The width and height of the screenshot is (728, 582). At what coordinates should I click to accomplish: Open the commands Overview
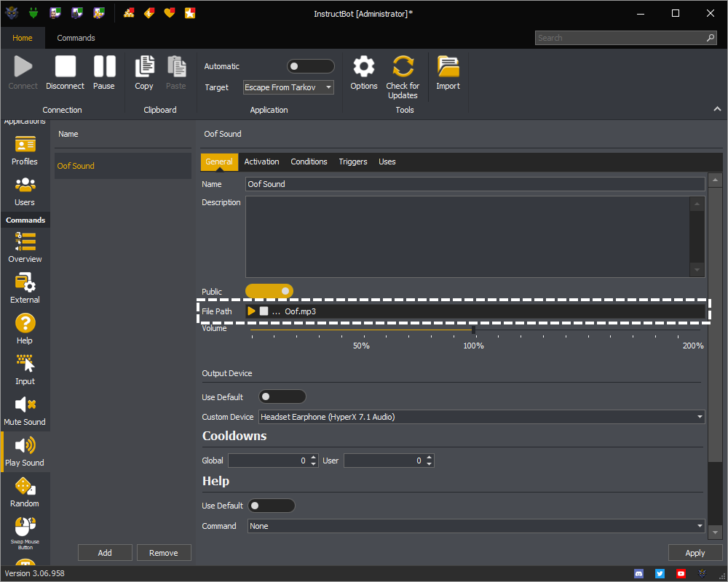tap(25, 248)
